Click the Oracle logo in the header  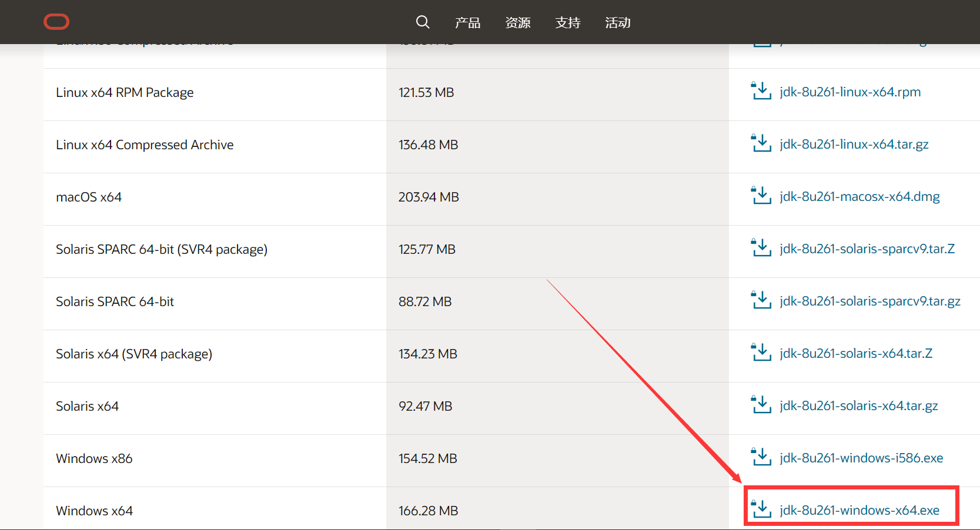56,22
